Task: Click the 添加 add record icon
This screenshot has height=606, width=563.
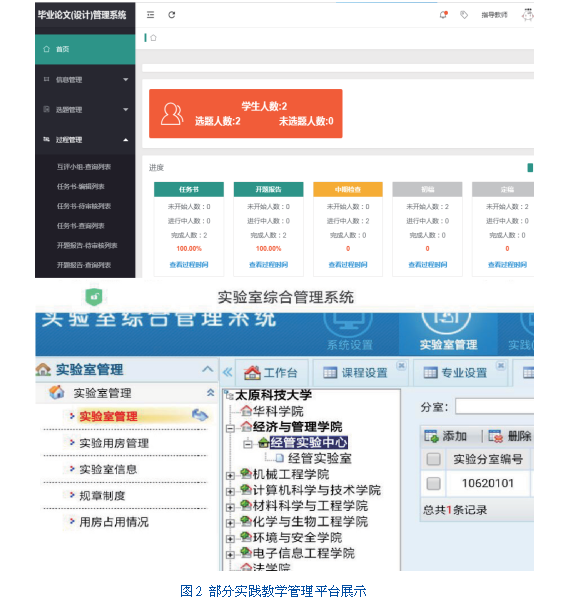Action: (431, 436)
